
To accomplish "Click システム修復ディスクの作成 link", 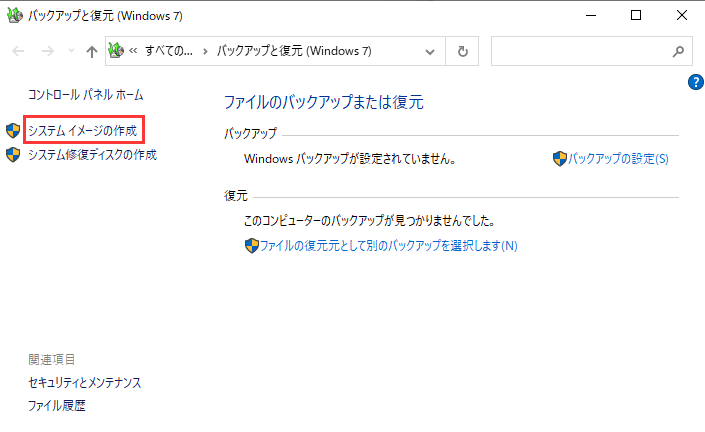I will point(92,155).
